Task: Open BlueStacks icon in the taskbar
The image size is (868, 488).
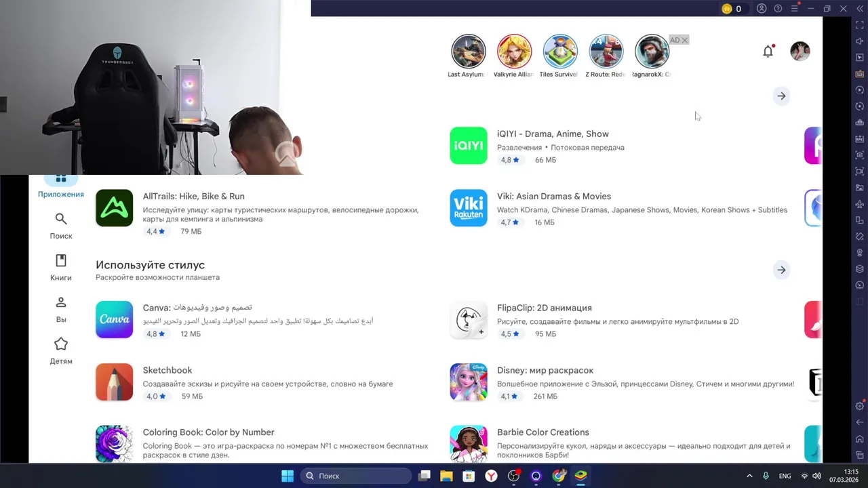Action: 580,476
